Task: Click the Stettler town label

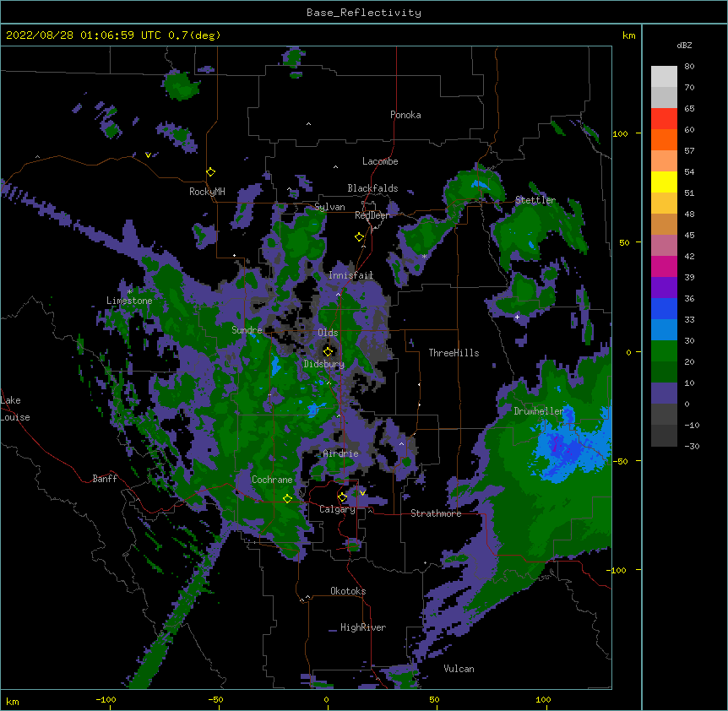Action: (535, 200)
